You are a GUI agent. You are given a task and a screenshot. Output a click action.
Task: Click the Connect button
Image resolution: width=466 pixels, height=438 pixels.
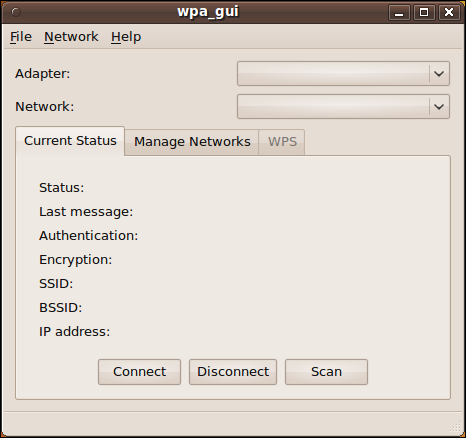point(139,372)
